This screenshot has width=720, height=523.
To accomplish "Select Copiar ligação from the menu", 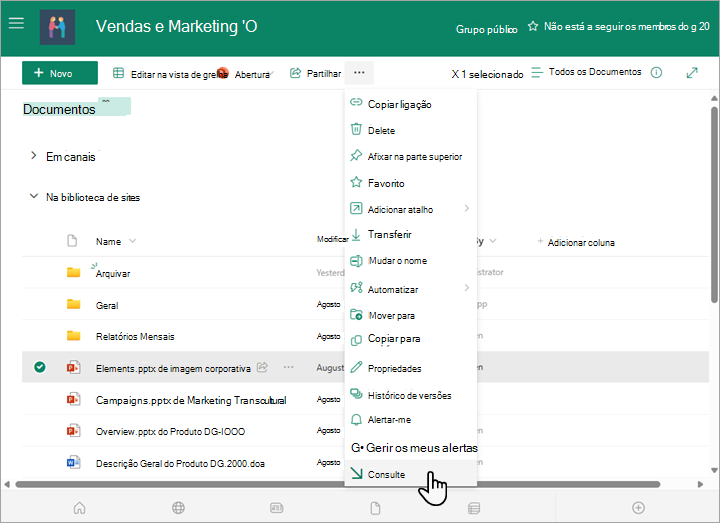I will (411, 104).
